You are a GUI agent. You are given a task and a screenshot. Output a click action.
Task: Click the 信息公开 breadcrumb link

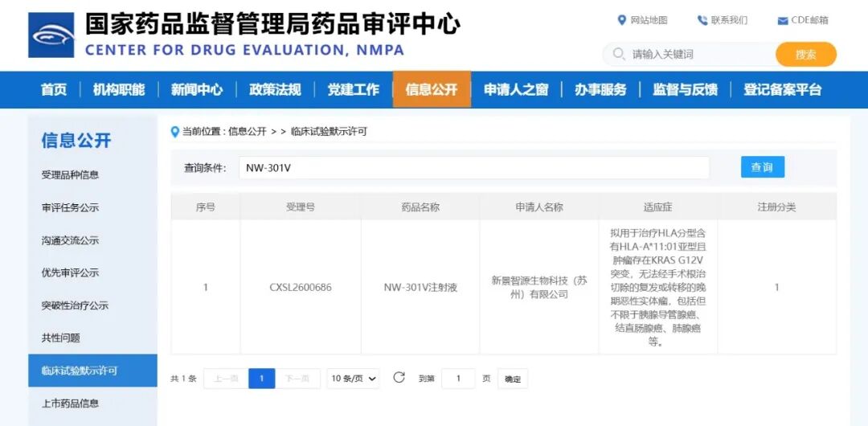tap(248, 132)
